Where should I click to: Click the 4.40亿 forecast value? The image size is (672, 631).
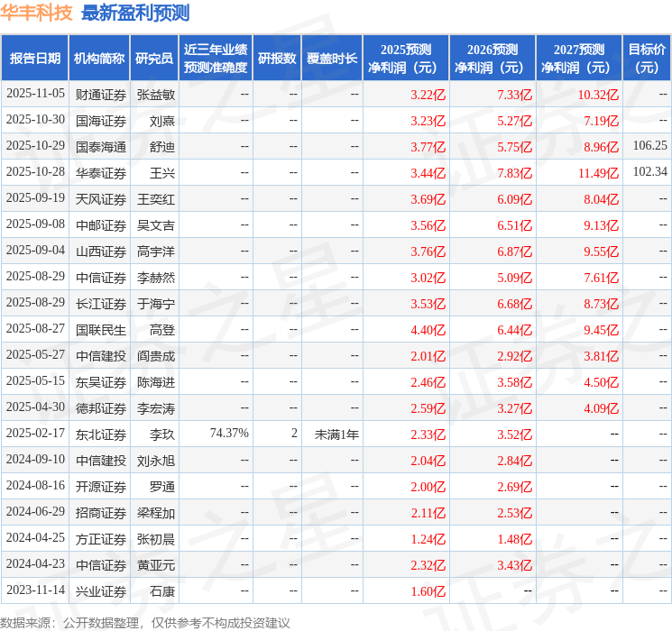click(428, 330)
